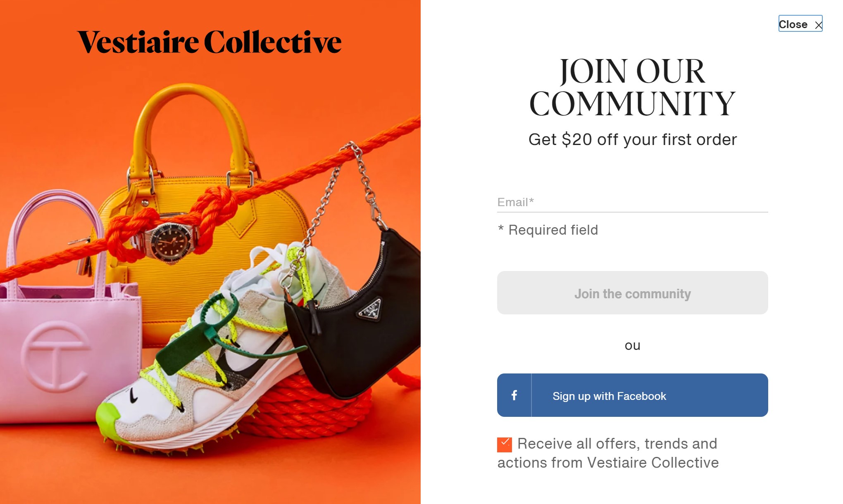This screenshot has height=504, width=843.
Task: Select 'Sign up with Facebook' button text
Action: (609, 396)
